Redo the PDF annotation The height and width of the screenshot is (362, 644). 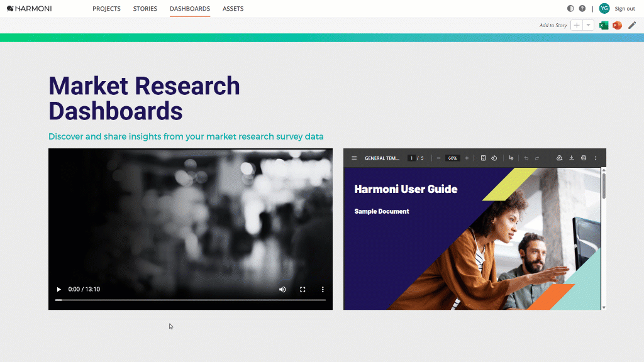tap(537, 158)
